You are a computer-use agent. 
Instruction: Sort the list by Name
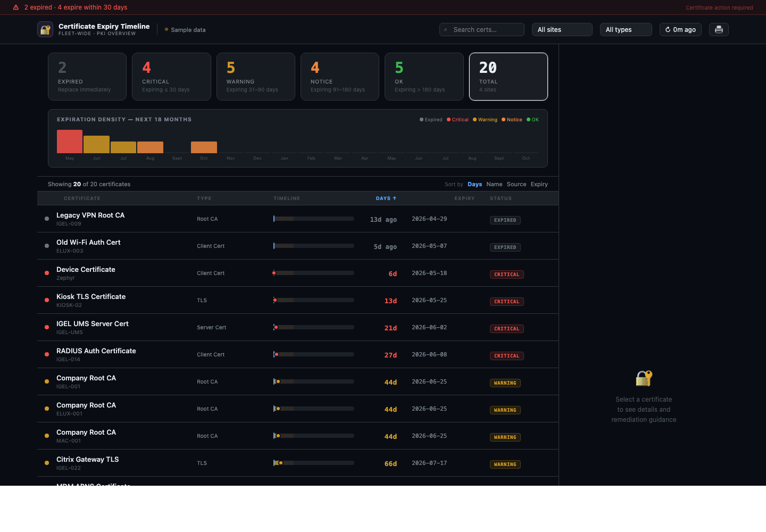click(494, 185)
